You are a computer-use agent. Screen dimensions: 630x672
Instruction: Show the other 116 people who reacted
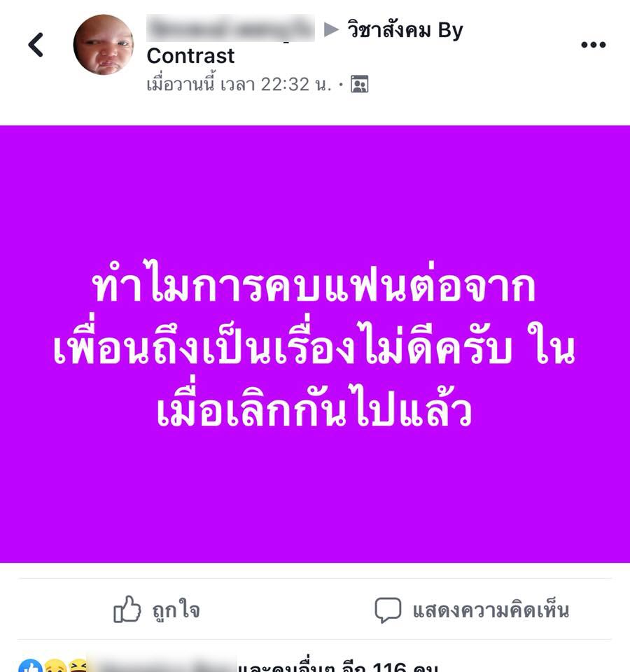[x=339, y=666]
